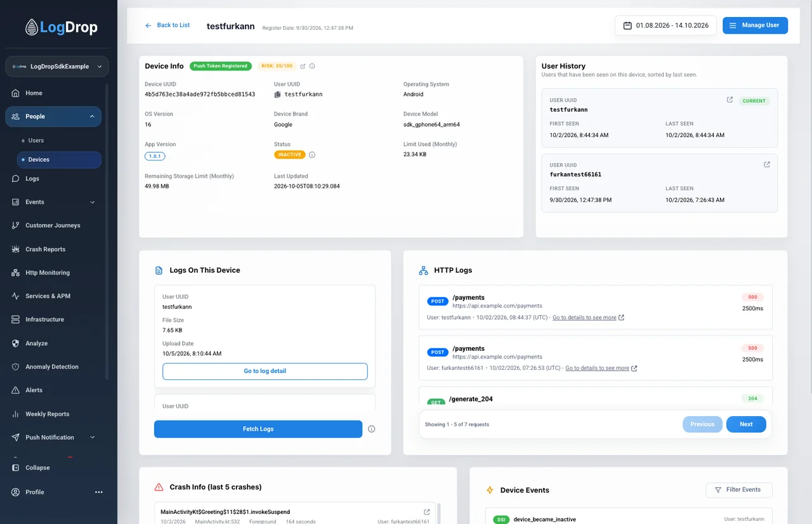Viewport: 812px width, 524px height.
Task: Click Crash Reports sidebar icon
Action: pyautogui.click(x=16, y=249)
